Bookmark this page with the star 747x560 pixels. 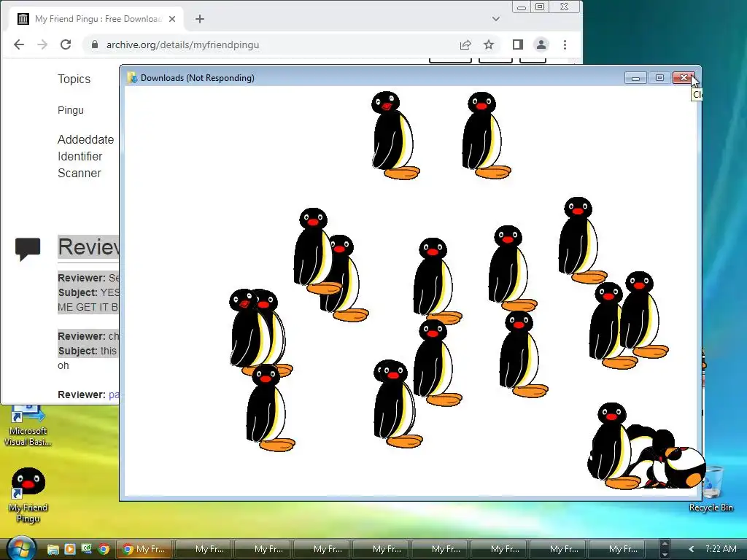point(489,44)
